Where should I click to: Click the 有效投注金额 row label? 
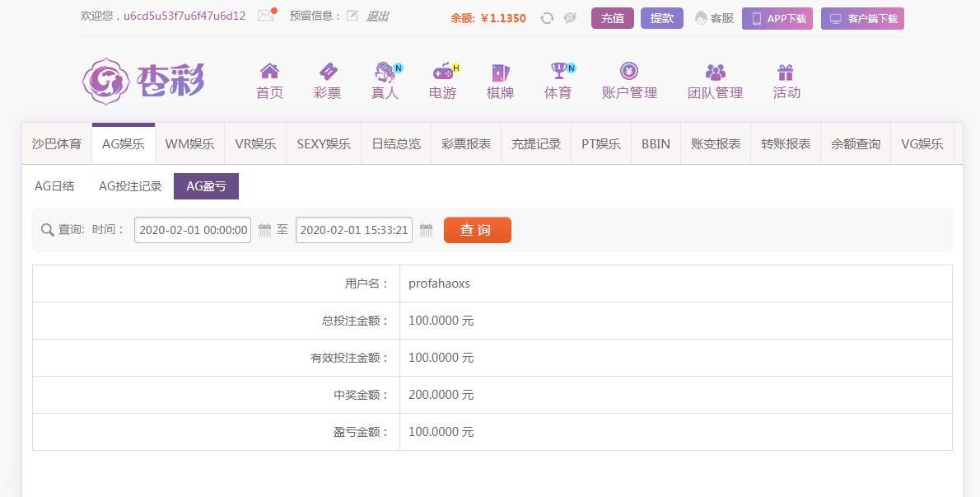click(350, 359)
